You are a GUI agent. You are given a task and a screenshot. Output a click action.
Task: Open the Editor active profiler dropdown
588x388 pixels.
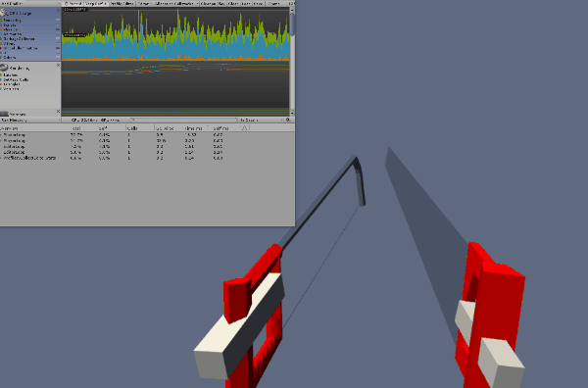[144, 3]
